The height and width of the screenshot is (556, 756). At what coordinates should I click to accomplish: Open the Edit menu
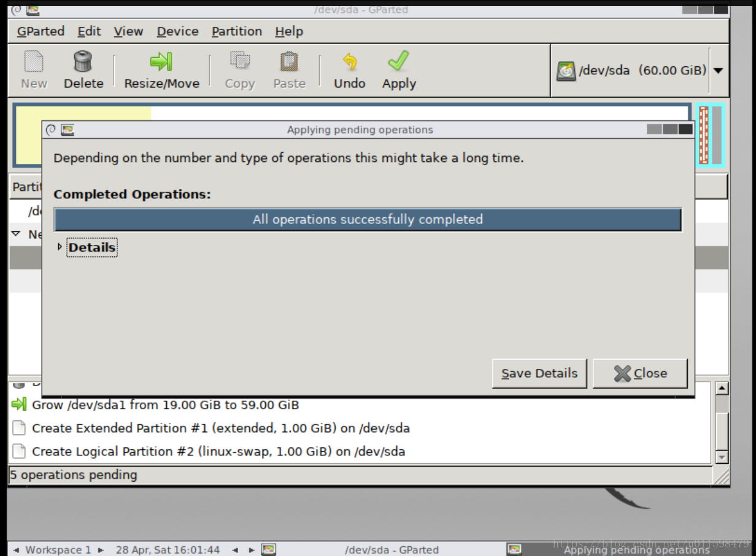pos(89,31)
